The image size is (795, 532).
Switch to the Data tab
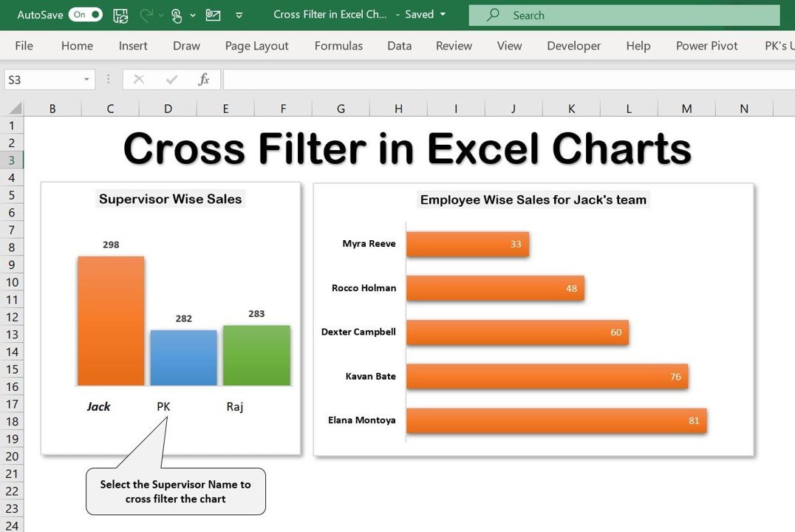coord(400,46)
